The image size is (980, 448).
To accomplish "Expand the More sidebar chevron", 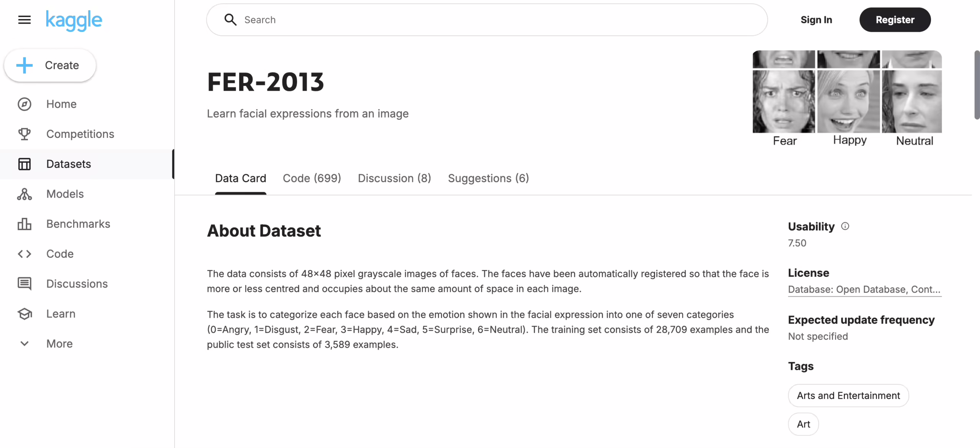I will click(x=24, y=343).
